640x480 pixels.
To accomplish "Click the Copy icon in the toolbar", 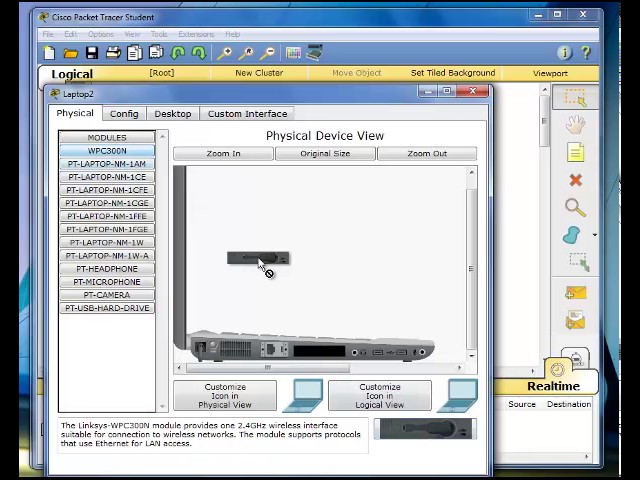I will pos(135,53).
